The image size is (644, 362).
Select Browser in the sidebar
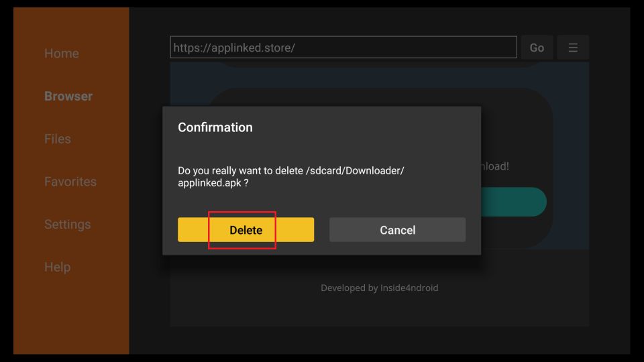(68, 96)
